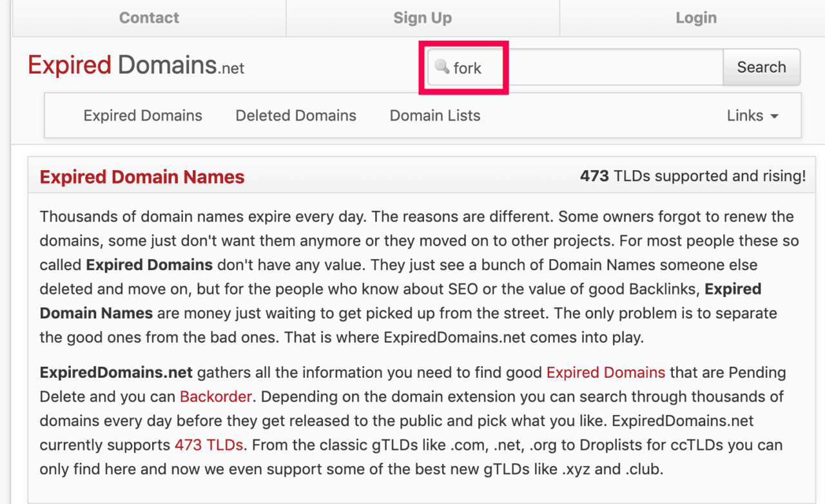Click the ExpiredDomains.net logo
Image resolution: width=825 pixels, height=504 pixels.
(136, 66)
